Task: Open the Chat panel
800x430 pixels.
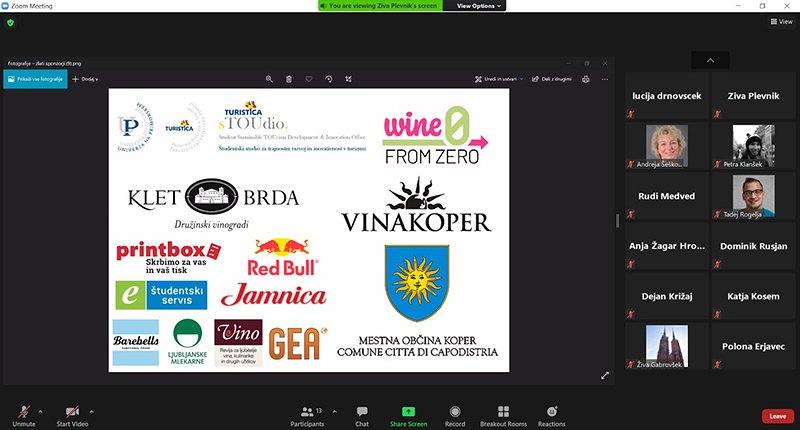Action: pyautogui.click(x=362, y=416)
